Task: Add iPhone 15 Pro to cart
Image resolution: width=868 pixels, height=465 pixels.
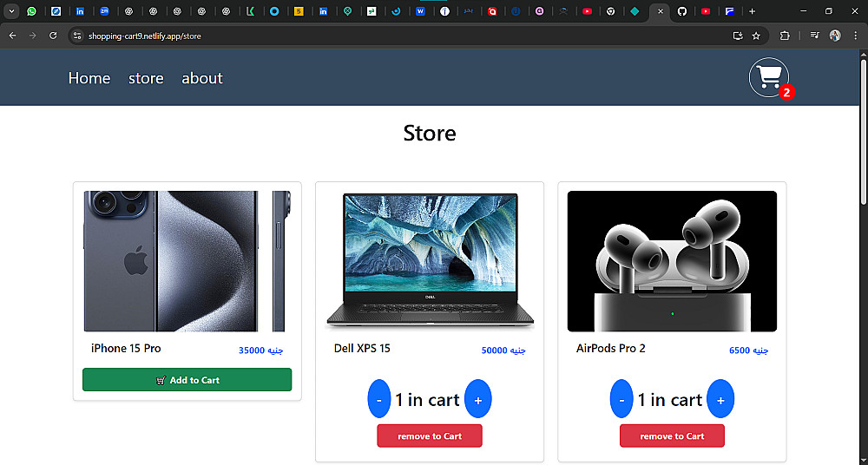Action: pyautogui.click(x=187, y=380)
